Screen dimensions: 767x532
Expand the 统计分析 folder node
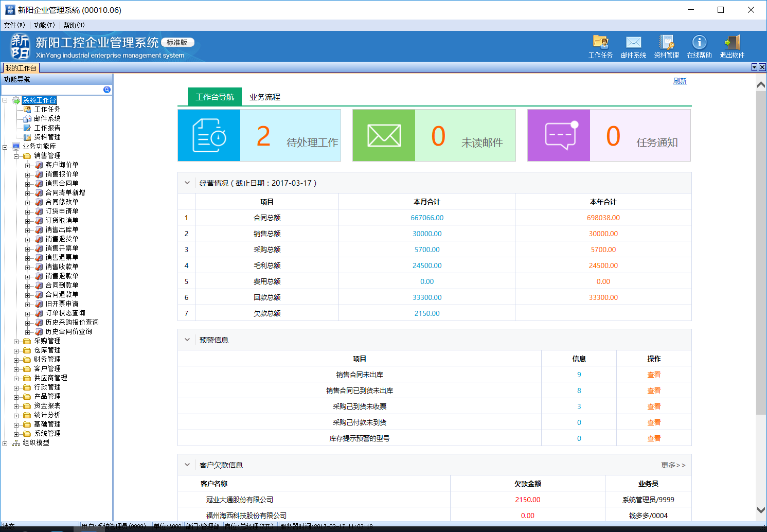[x=16, y=415]
